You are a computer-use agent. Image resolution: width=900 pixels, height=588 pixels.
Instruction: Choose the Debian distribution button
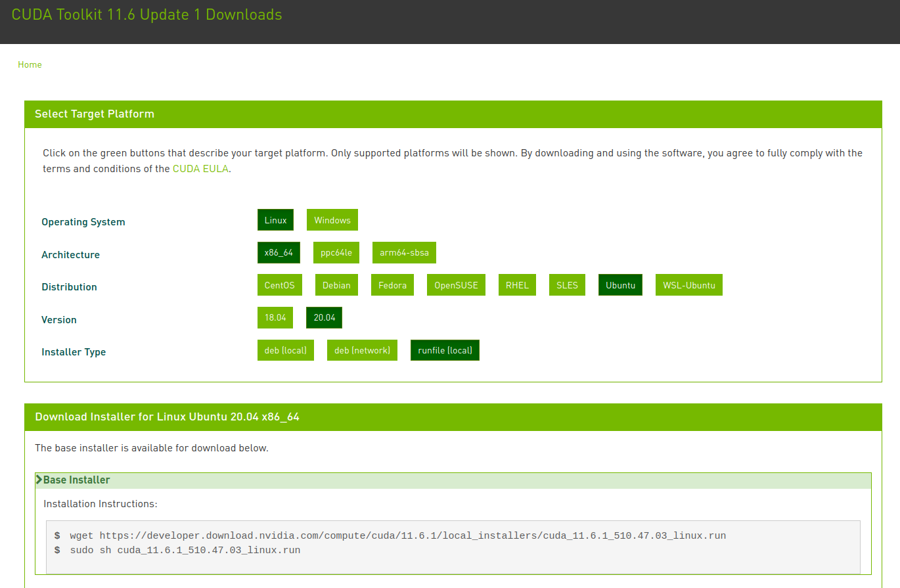[336, 285]
